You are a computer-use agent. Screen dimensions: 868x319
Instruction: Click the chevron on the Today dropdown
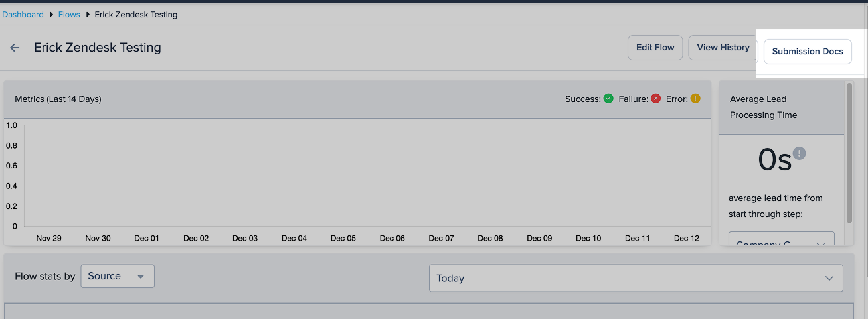pyautogui.click(x=829, y=278)
